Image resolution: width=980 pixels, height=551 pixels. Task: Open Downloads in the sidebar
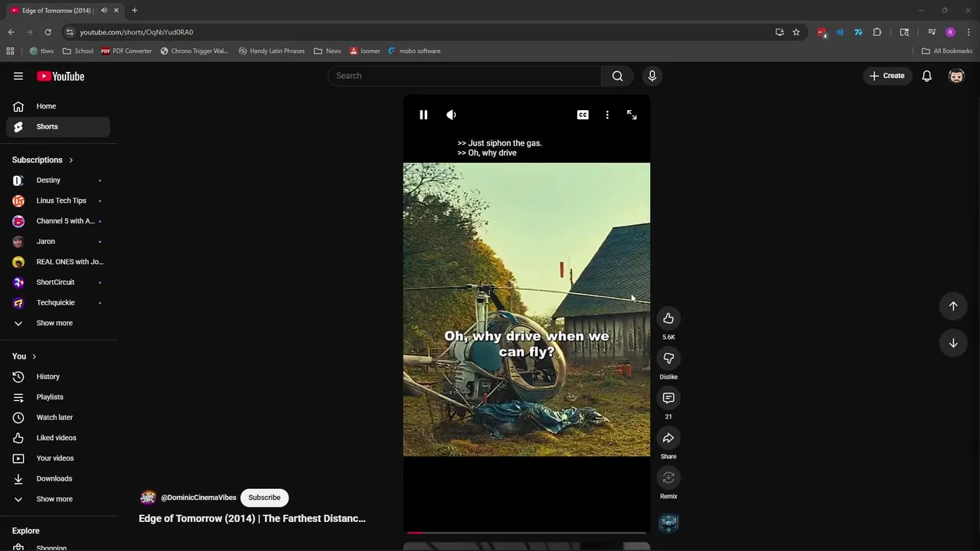coord(58,478)
